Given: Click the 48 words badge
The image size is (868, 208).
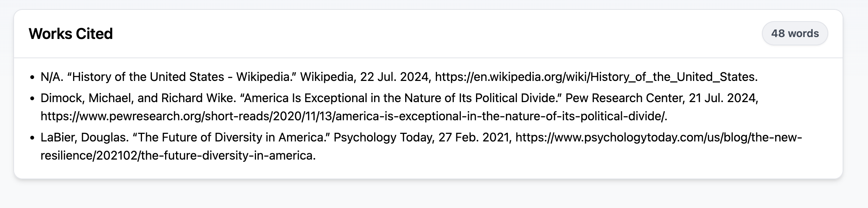Looking at the screenshot, I should [x=795, y=33].
